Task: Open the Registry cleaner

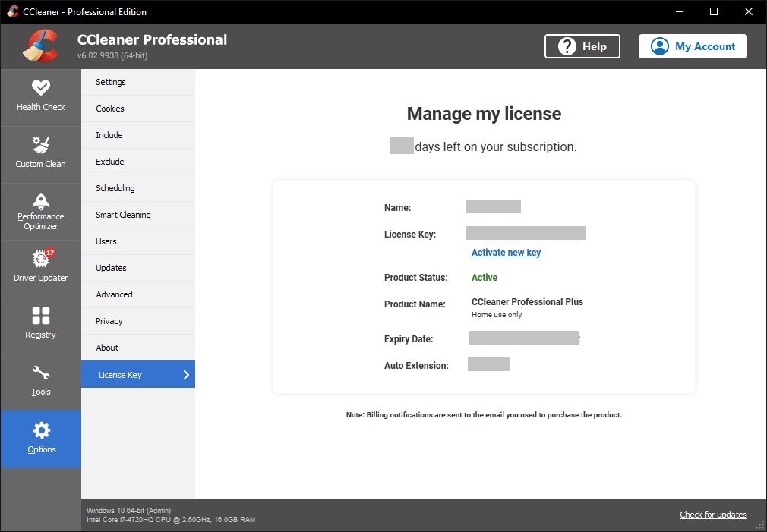Action: pos(41,324)
